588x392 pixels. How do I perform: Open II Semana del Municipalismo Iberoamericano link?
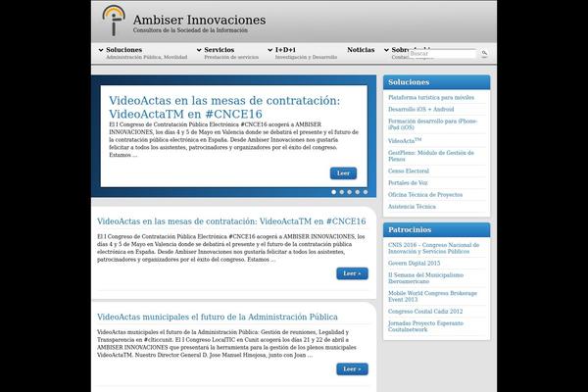[x=425, y=278]
